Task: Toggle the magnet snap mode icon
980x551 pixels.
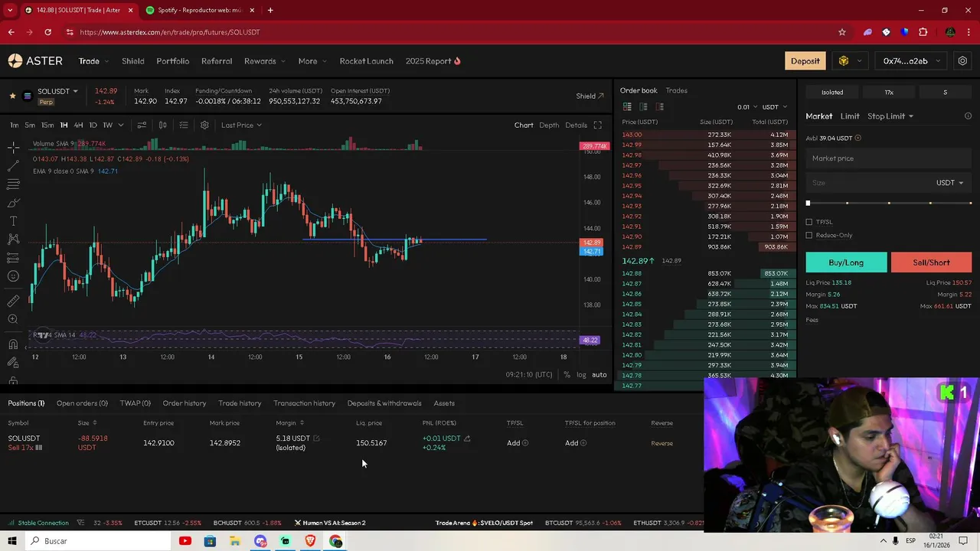Action: [x=13, y=344]
